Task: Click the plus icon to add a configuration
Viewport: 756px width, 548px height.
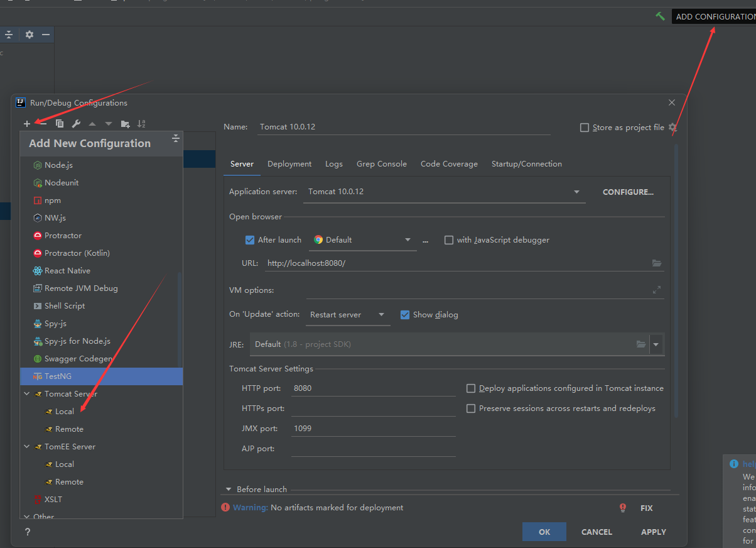Action: tap(27, 124)
